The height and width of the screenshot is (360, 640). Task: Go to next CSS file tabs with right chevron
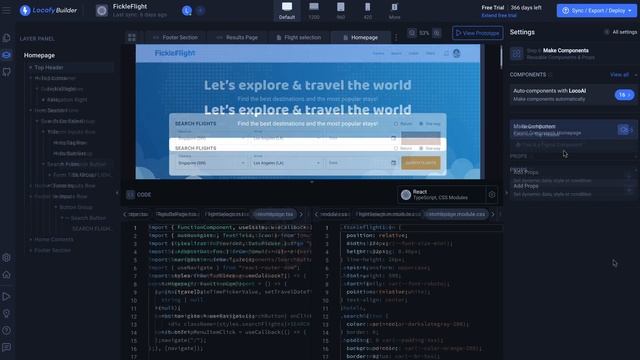point(493,214)
